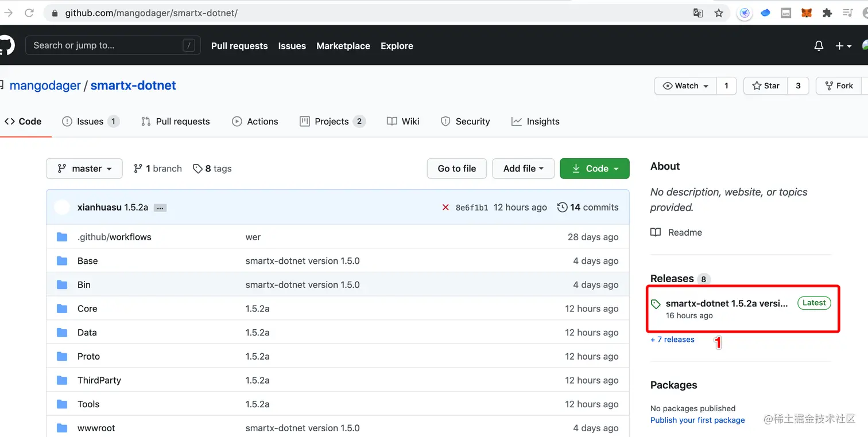868x437 pixels.
Task: Open Explore in the top navigation
Action: tap(397, 46)
